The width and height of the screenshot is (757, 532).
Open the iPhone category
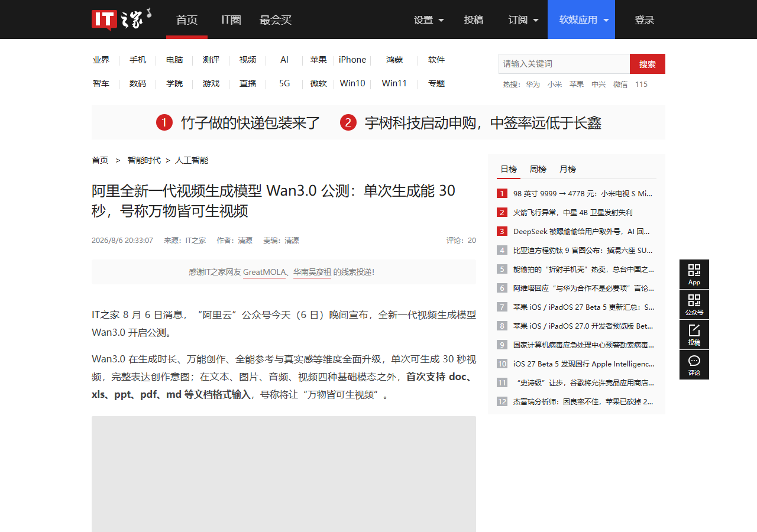[x=352, y=60]
